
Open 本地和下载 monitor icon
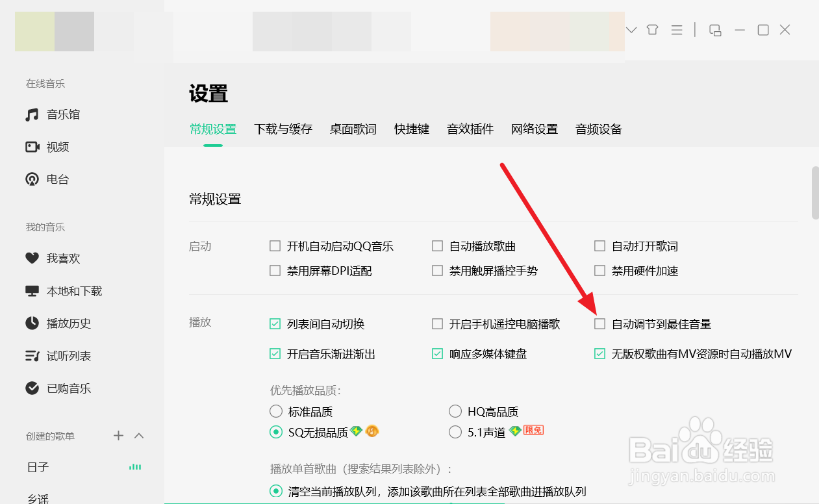[32, 291]
